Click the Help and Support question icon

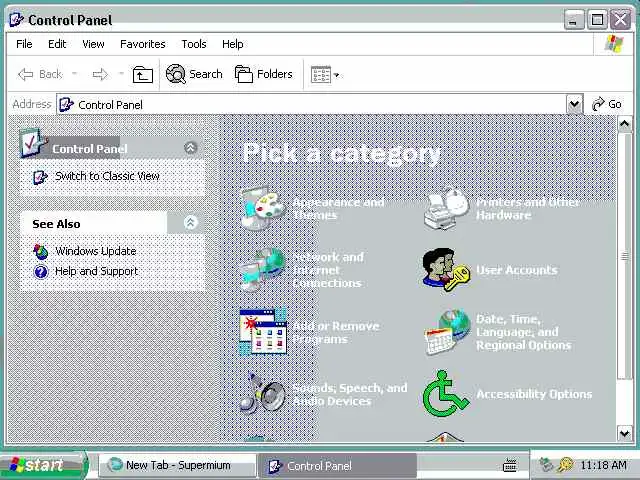41,271
